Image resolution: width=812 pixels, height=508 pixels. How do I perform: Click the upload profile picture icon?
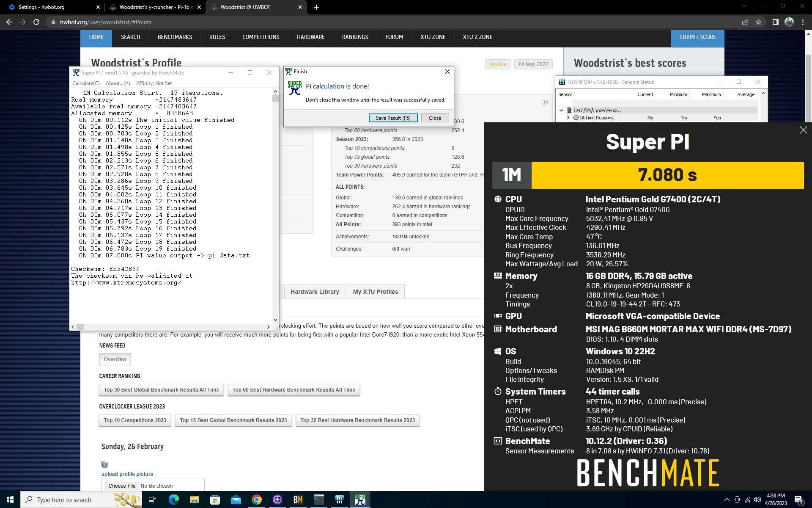coord(104,464)
